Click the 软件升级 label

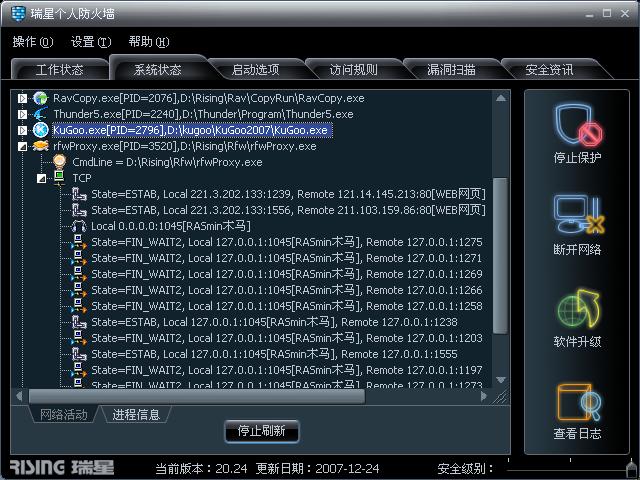(x=578, y=341)
